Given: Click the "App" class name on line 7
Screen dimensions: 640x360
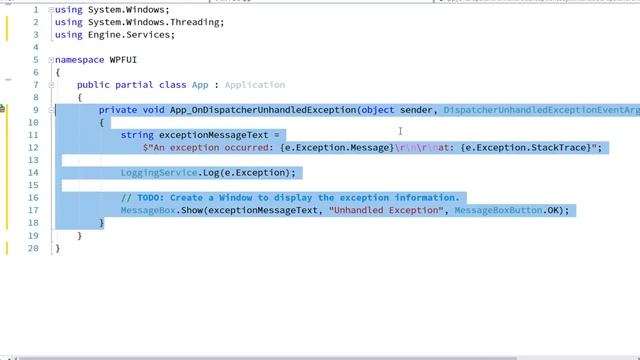Looking at the screenshot, I should click(x=200, y=85).
